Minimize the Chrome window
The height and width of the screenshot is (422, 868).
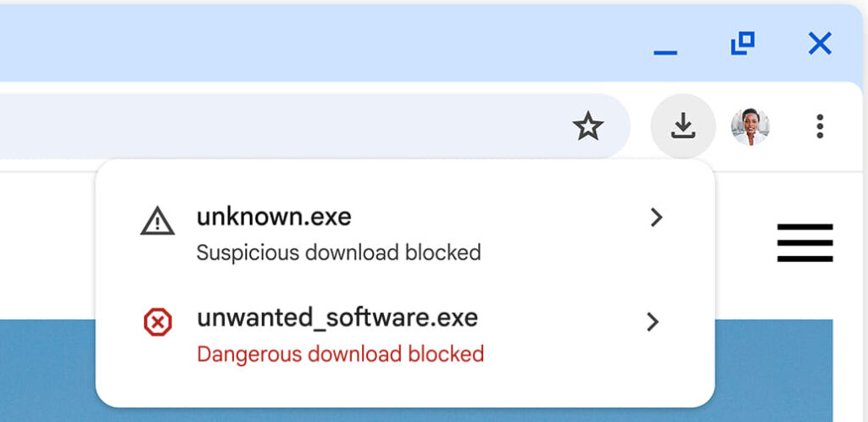tap(665, 53)
